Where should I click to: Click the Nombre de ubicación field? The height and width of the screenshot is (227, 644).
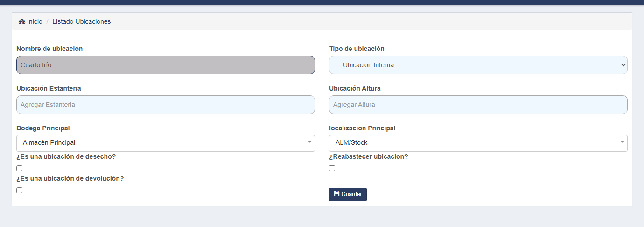[x=166, y=65]
